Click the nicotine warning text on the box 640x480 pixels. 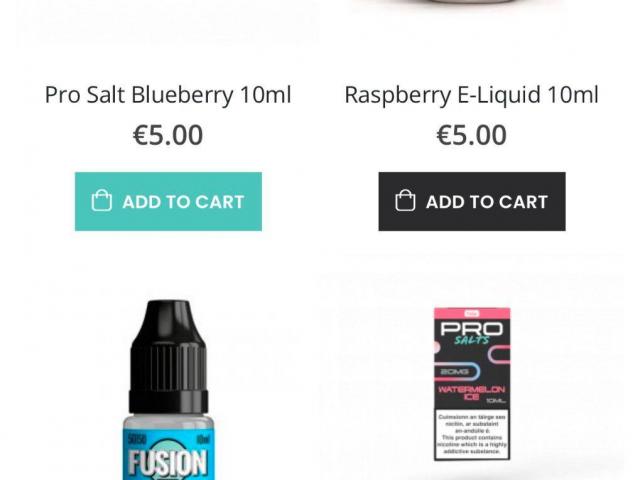tap(472, 434)
